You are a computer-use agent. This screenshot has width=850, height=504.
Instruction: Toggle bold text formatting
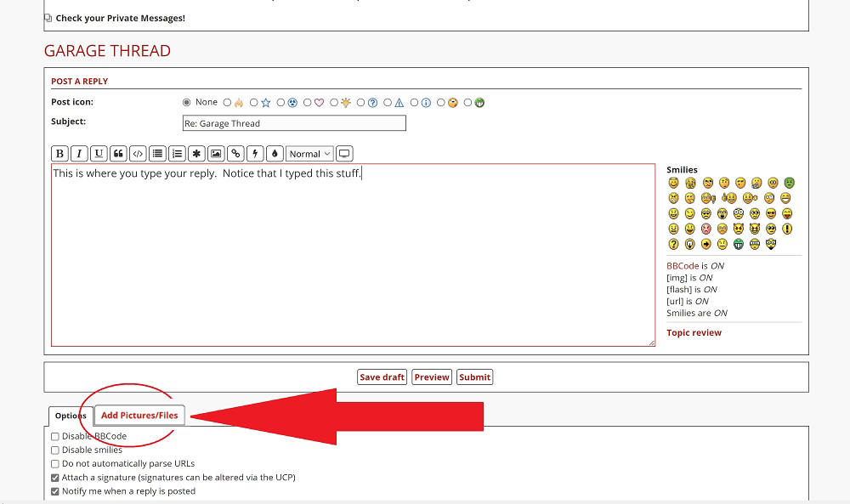tap(59, 154)
